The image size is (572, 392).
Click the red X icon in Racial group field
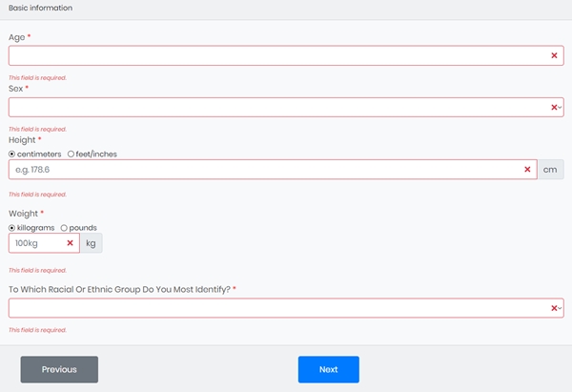pos(554,308)
